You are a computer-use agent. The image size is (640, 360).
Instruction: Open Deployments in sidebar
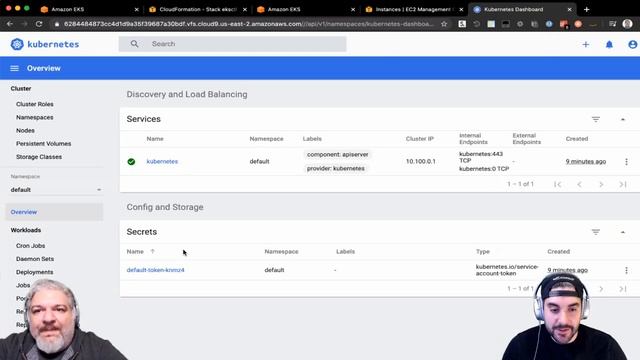click(35, 272)
